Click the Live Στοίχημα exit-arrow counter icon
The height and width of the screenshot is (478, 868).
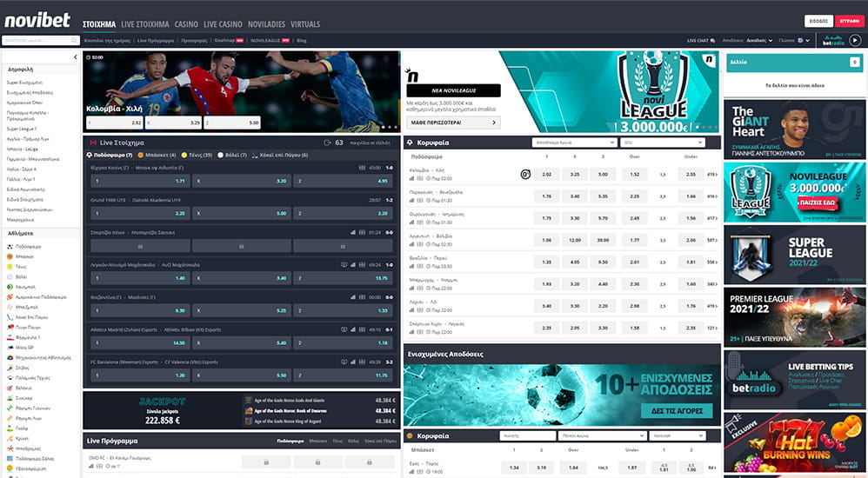pyautogui.click(x=328, y=143)
